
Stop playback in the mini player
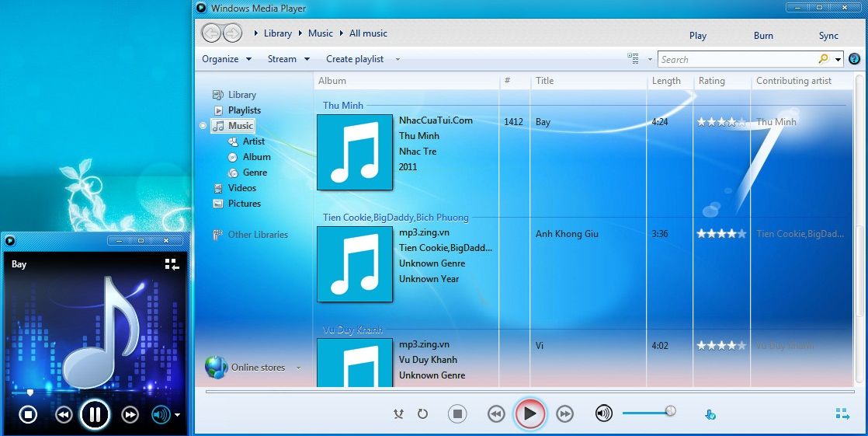(x=28, y=414)
